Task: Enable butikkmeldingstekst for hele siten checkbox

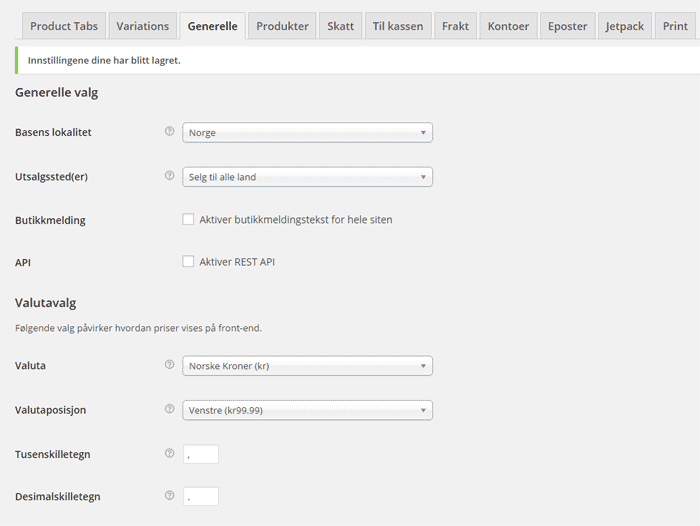Action: pos(188,219)
